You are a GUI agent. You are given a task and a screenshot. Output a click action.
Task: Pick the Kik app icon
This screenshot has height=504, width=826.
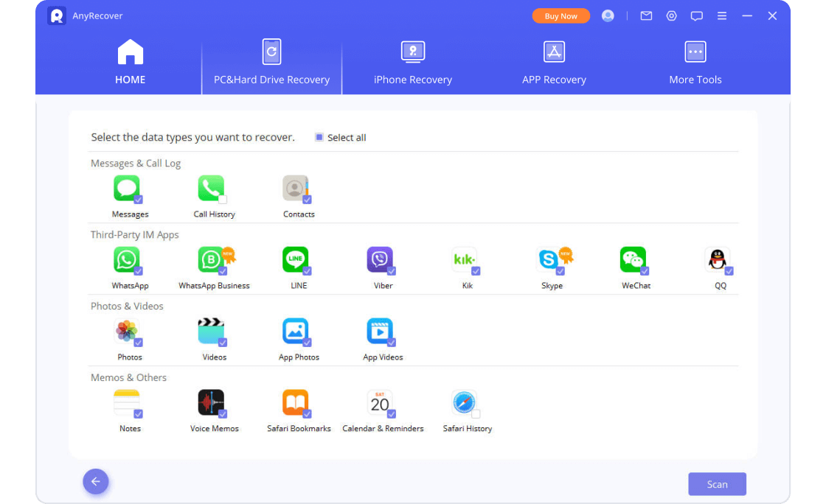(x=464, y=259)
